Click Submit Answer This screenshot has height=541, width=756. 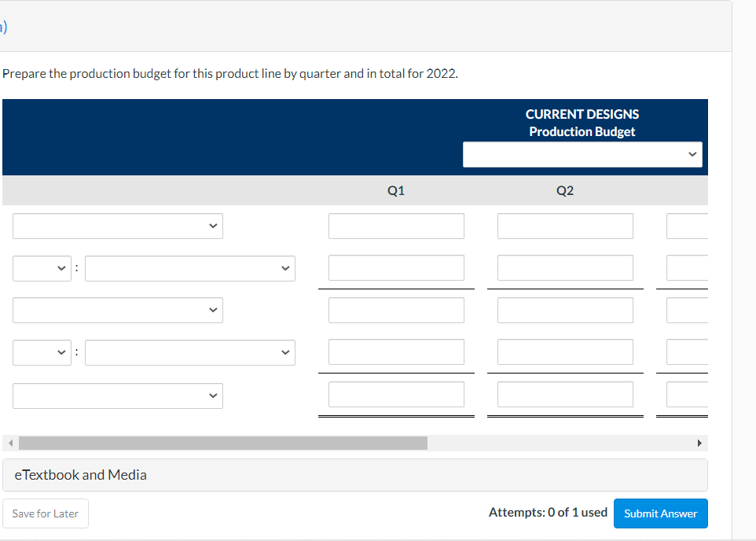tap(660, 513)
